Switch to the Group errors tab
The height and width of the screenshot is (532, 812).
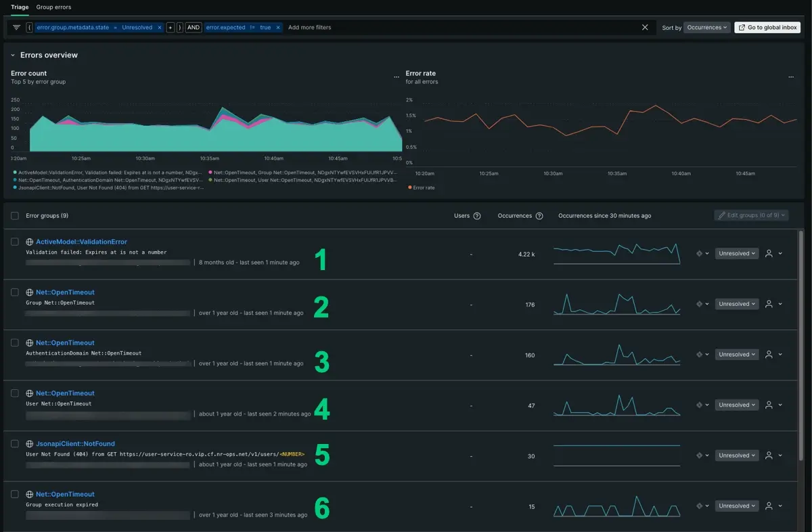coord(53,7)
